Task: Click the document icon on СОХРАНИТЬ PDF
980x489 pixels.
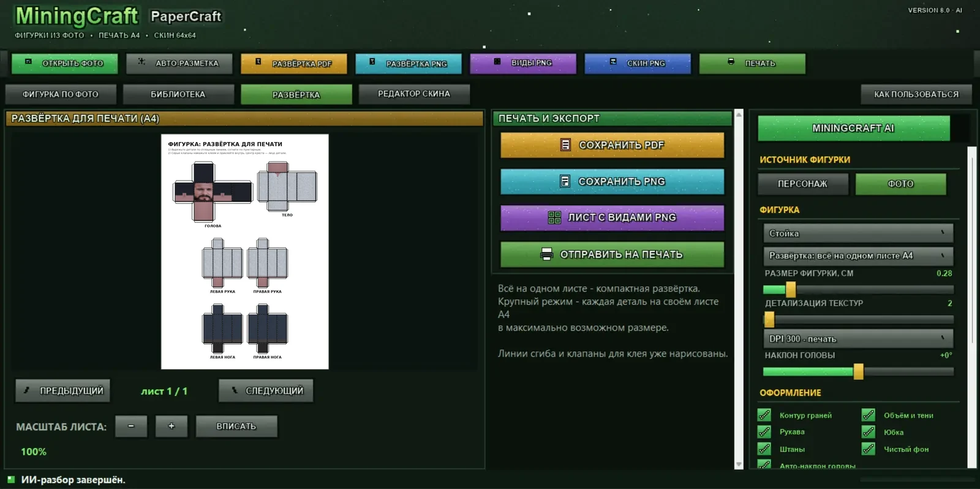Action: 565,145
